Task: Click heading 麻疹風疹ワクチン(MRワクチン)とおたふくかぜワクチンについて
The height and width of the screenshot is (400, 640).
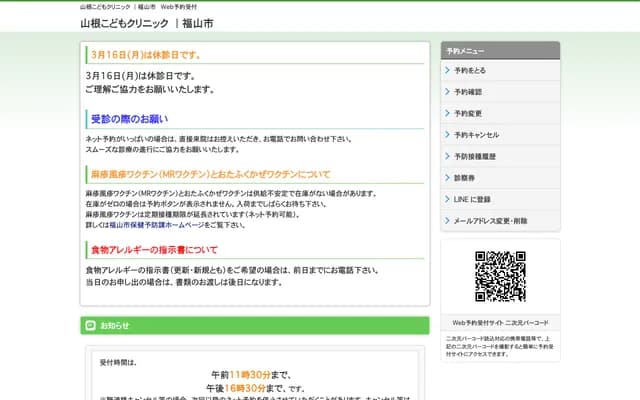Action: pyautogui.click(x=210, y=174)
